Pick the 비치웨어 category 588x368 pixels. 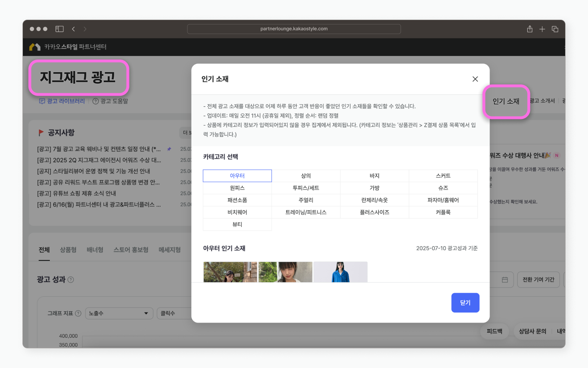click(237, 213)
